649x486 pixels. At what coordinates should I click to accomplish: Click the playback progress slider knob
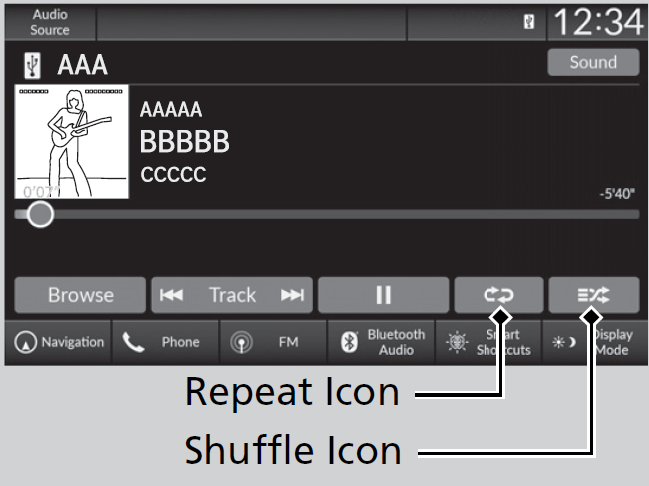[39, 214]
